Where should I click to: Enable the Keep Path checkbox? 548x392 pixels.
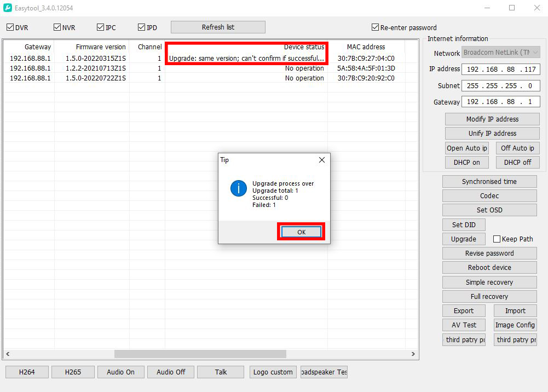tap(497, 239)
